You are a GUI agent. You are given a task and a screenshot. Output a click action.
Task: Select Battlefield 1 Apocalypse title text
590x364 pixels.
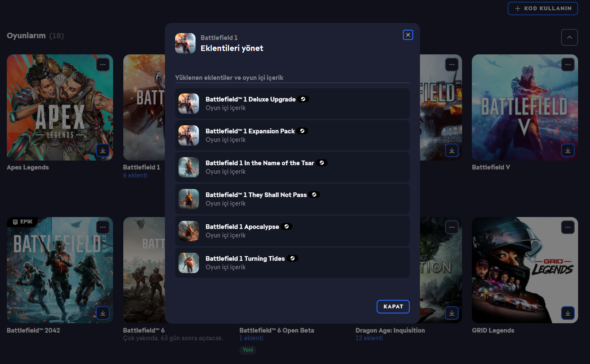[242, 227]
